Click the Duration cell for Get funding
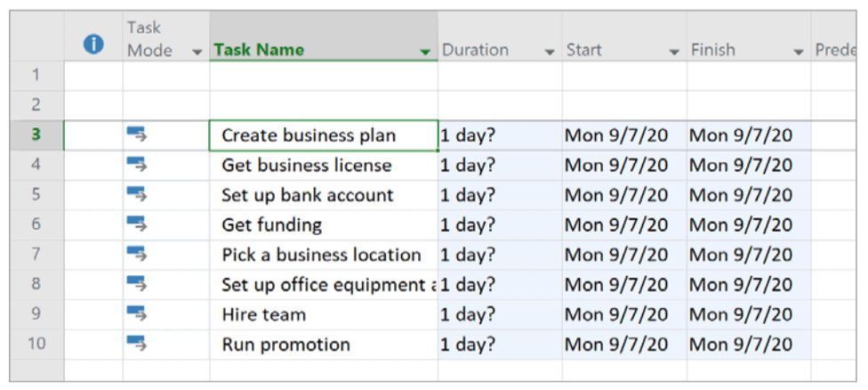 click(x=499, y=224)
